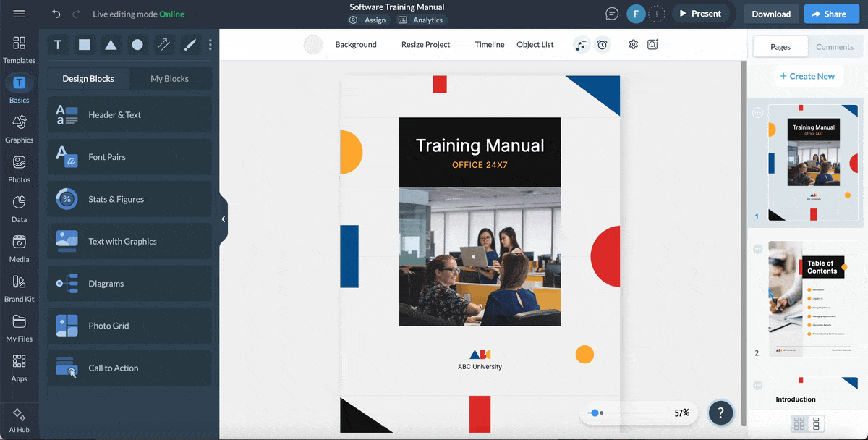This screenshot has height=440, width=868.
Task: Open the settings gear above the canvas
Action: (633, 44)
